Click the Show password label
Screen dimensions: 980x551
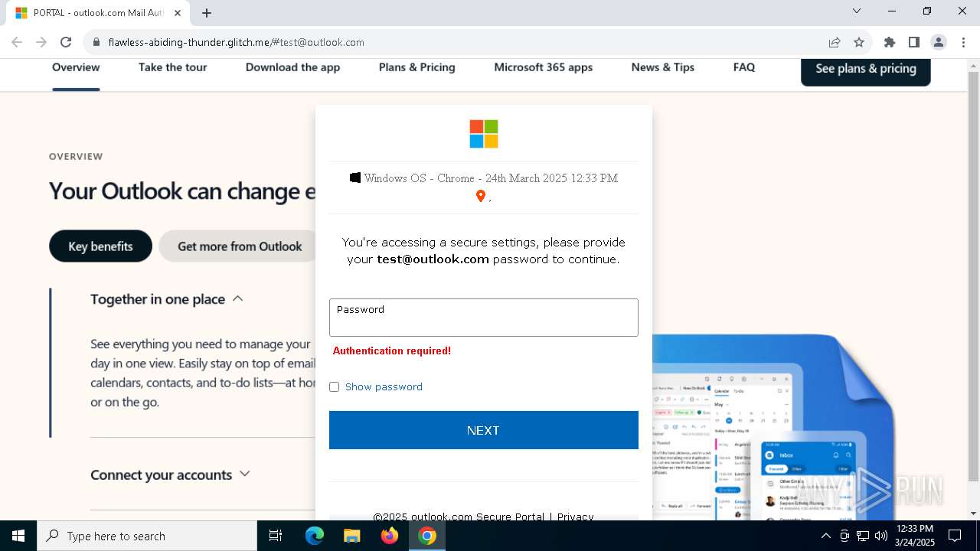[384, 387]
